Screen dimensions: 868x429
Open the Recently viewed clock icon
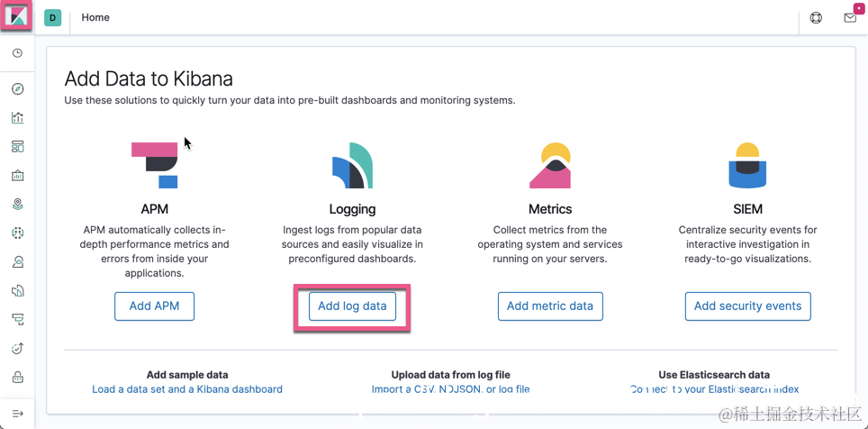18,53
